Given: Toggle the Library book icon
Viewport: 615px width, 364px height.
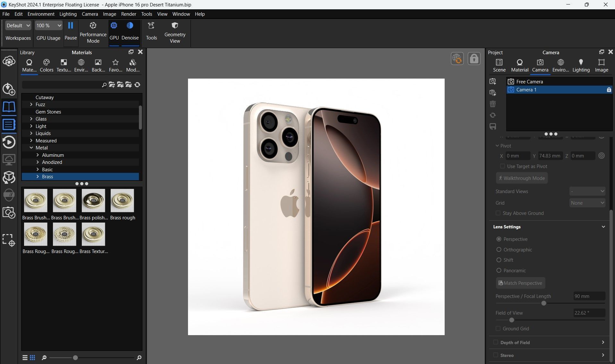Looking at the screenshot, I should pyautogui.click(x=9, y=106).
